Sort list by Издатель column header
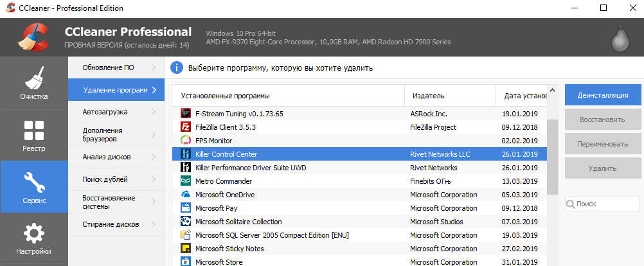This screenshot has width=644, height=266. [x=450, y=96]
